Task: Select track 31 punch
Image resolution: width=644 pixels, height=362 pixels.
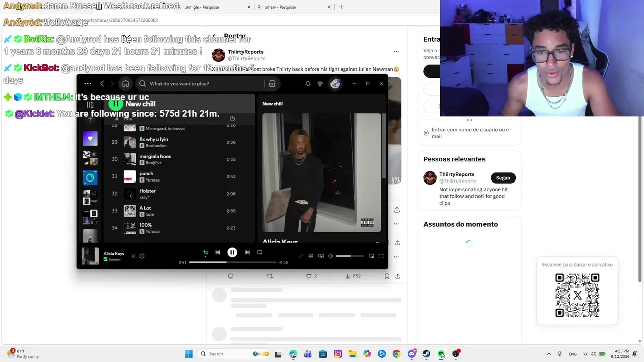Action: pos(179,176)
